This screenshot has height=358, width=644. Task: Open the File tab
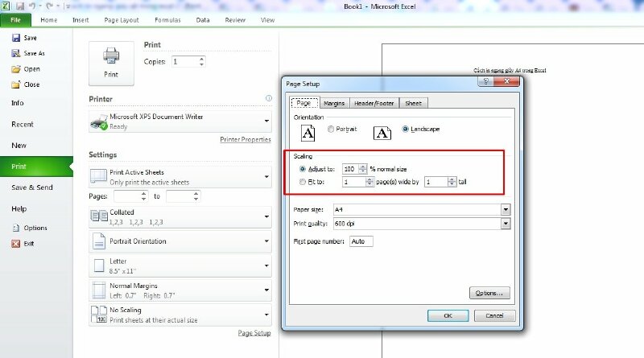pos(15,20)
